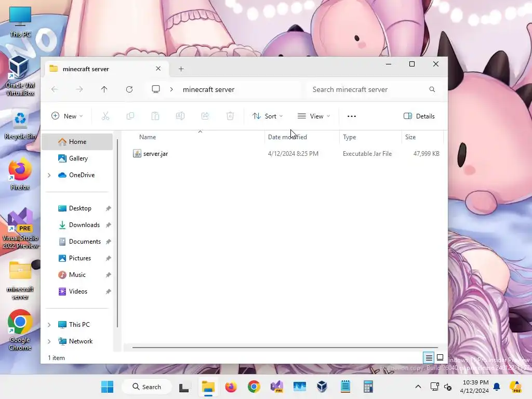Open the View dropdown menu
Image resolution: width=532 pixels, height=399 pixels.
click(314, 116)
